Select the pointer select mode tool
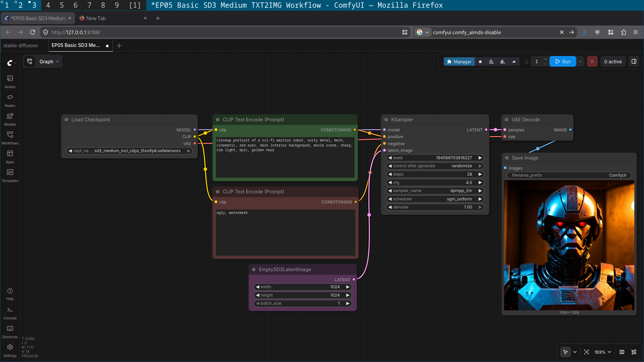Screen dimensions: 644x362 coord(566,352)
